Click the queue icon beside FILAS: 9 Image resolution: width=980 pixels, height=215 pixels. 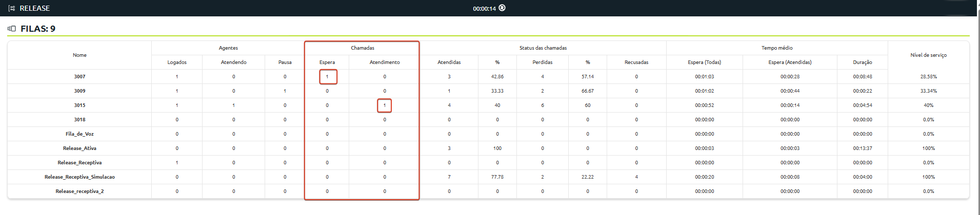tap(12, 29)
